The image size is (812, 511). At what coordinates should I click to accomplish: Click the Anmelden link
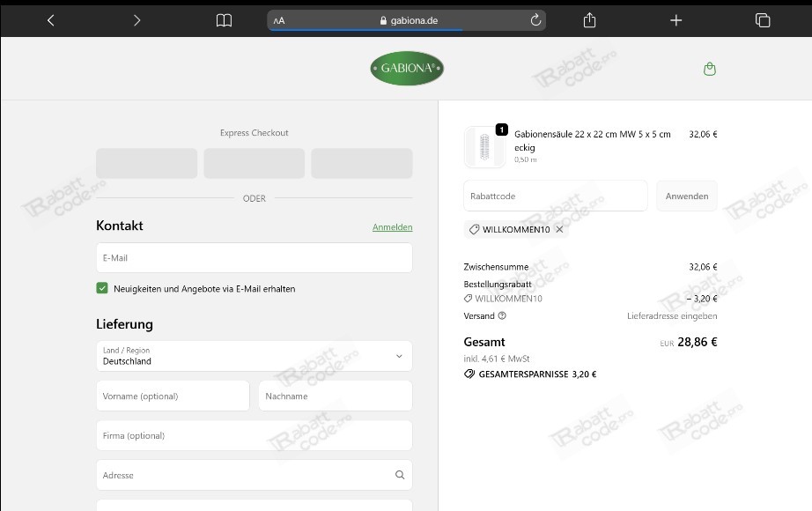click(393, 227)
